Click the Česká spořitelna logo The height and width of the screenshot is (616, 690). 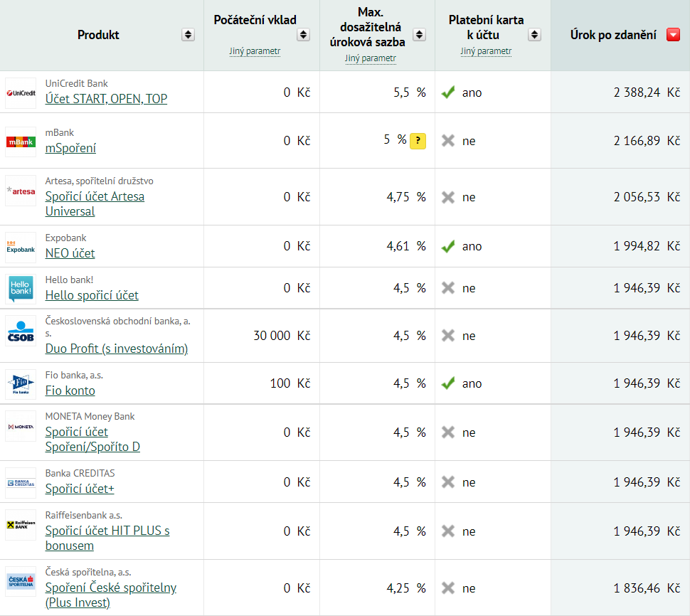click(21, 582)
